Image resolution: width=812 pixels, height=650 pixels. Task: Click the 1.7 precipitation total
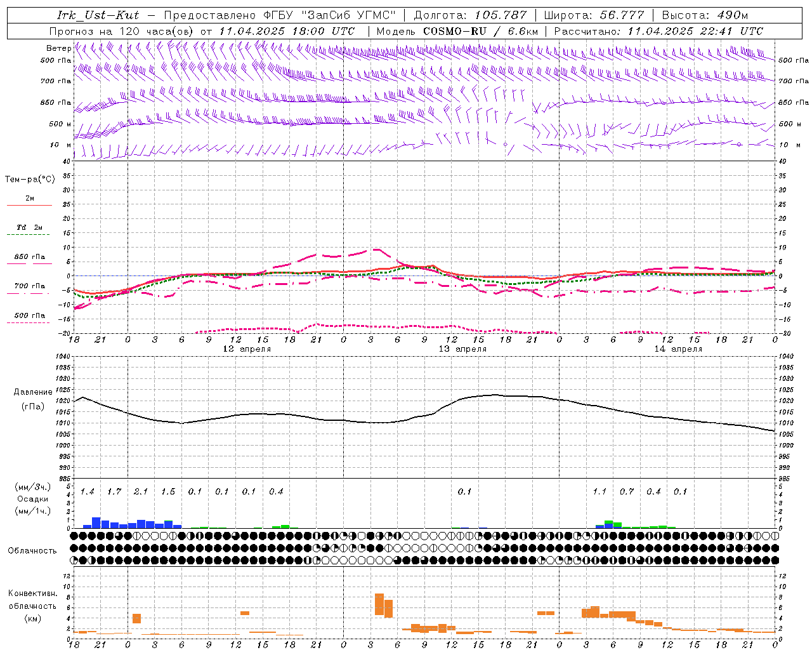(x=114, y=491)
